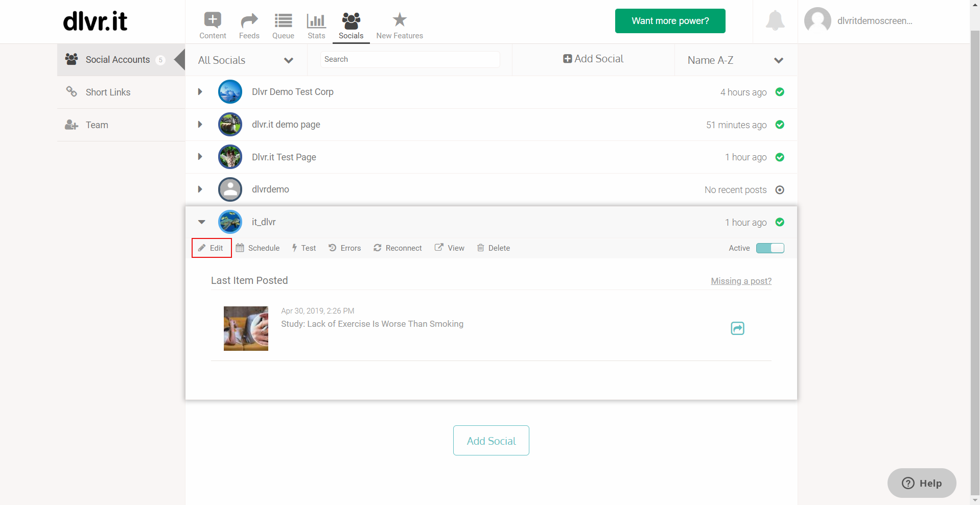Open the account name dlvritdemoscreen menu
Image resolution: width=980 pixels, height=505 pixels.
[874, 21]
